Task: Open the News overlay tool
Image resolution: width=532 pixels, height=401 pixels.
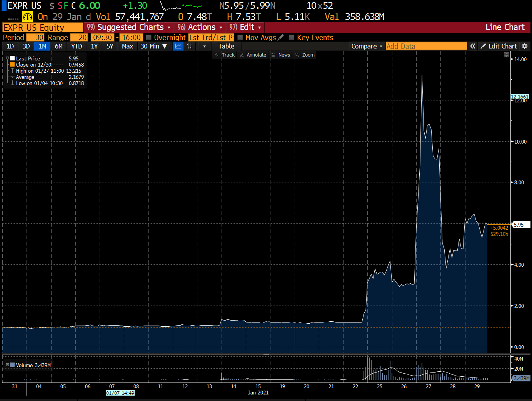Action: pyautogui.click(x=280, y=55)
